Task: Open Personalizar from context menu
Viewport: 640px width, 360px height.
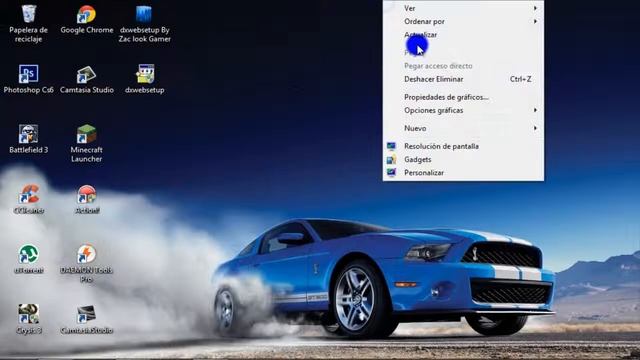Action: (463, 172)
